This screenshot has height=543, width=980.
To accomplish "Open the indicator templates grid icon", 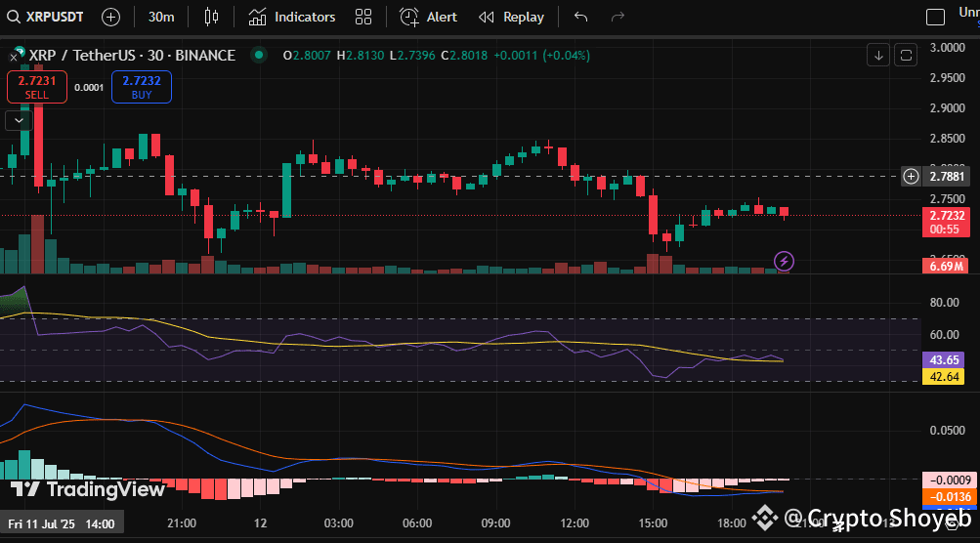I will (x=363, y=17).
